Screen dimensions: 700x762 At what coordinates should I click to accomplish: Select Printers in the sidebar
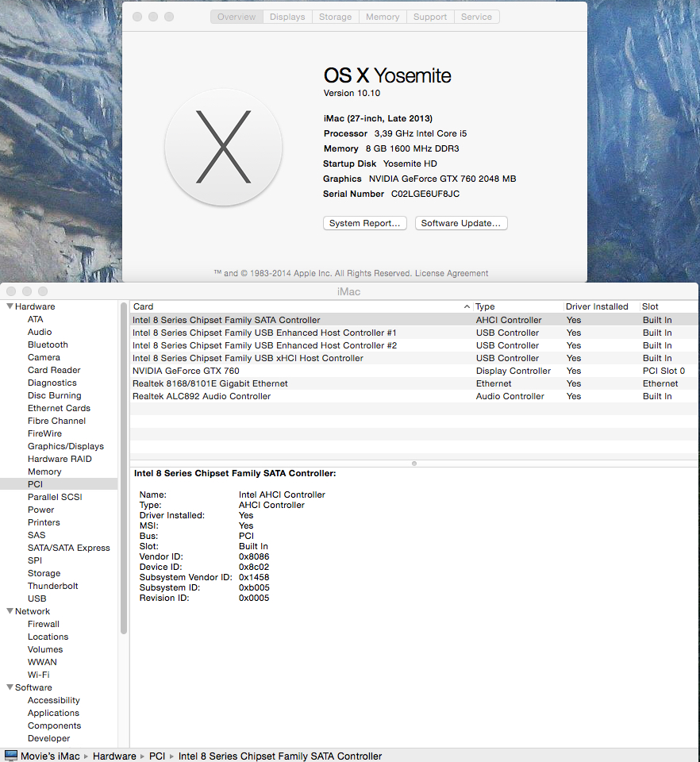(44, 522)
